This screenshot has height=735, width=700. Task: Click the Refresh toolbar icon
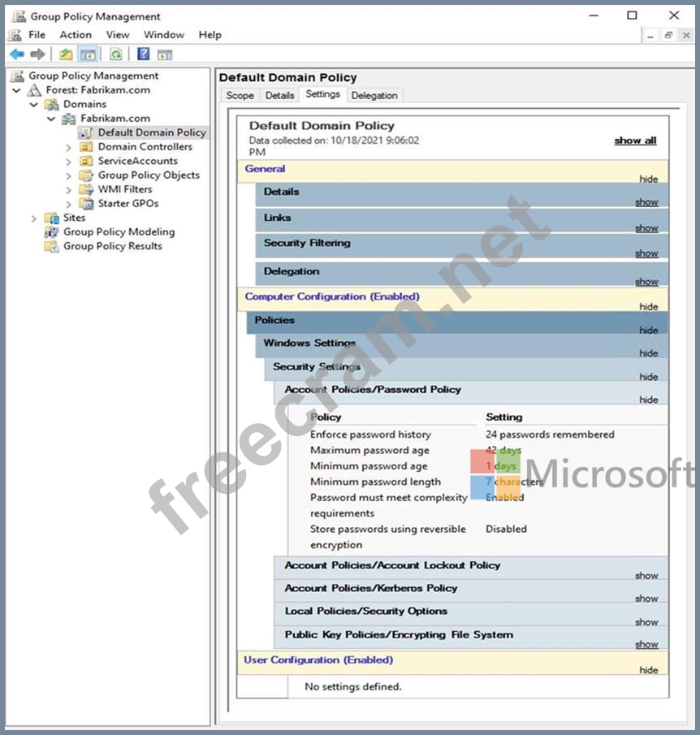point(116,54)
